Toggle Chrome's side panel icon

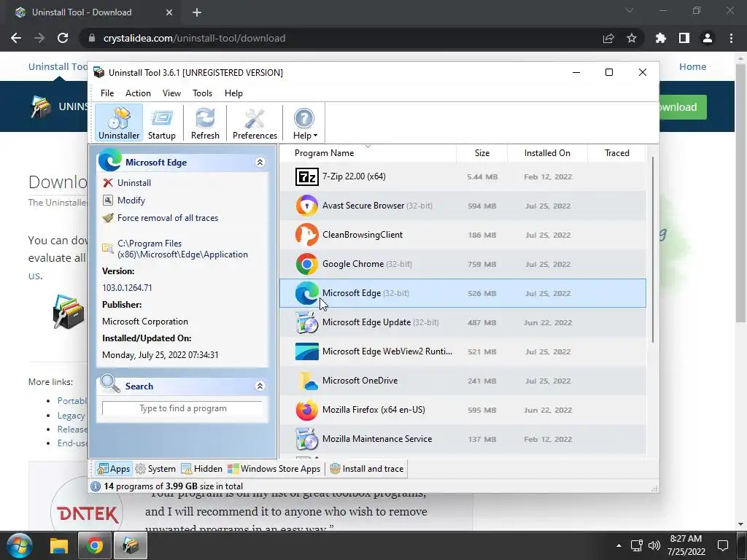click(x=684, y=38)
